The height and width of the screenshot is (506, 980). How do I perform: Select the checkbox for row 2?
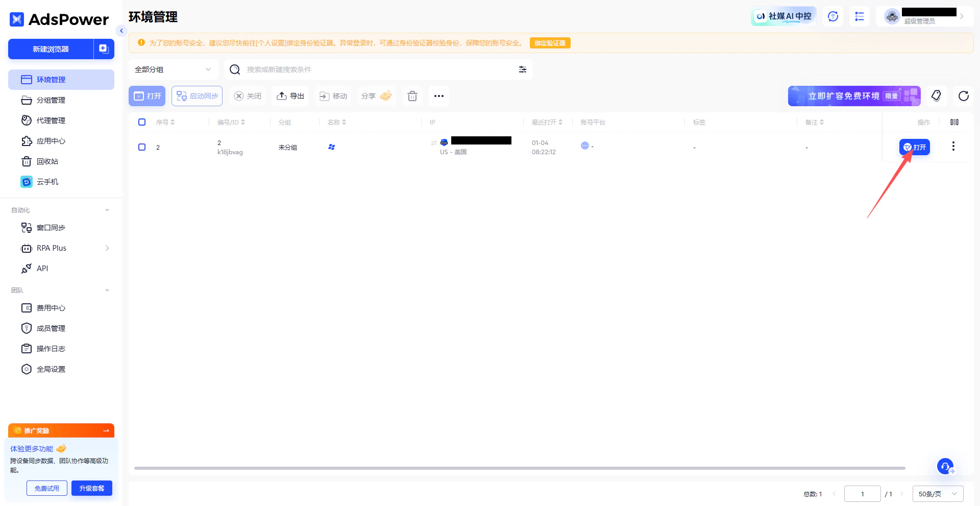pyautogui.click(x=142, y=147)
